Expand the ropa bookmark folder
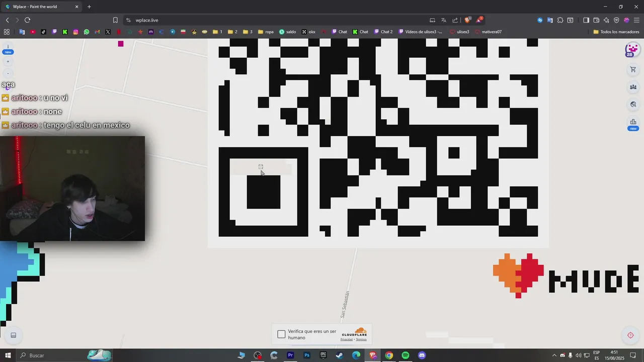The width and height of the screenshot is (644, 362). [x=266, y=32]
